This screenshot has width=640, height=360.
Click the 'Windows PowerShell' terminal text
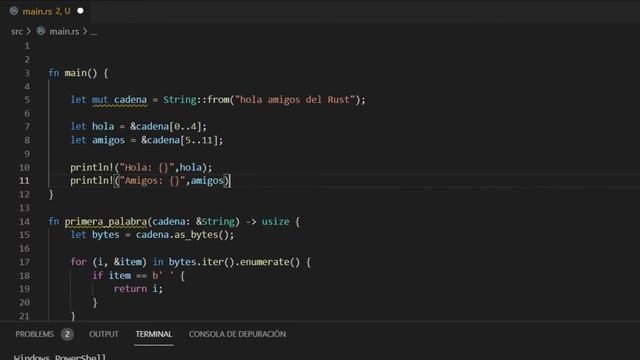coord(60,357)
